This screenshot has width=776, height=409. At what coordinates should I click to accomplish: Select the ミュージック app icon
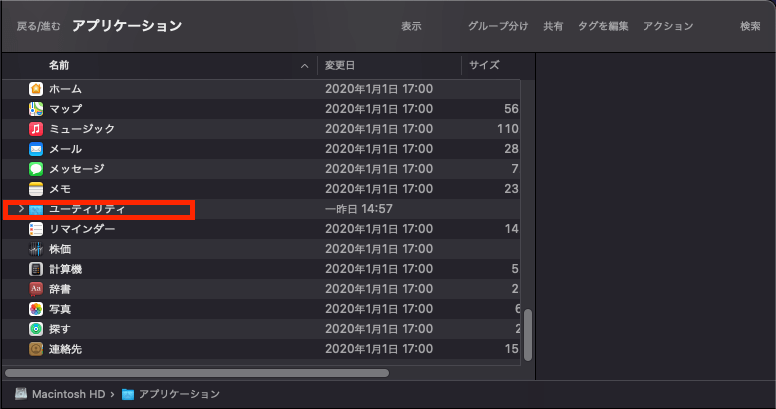point(36,129)
